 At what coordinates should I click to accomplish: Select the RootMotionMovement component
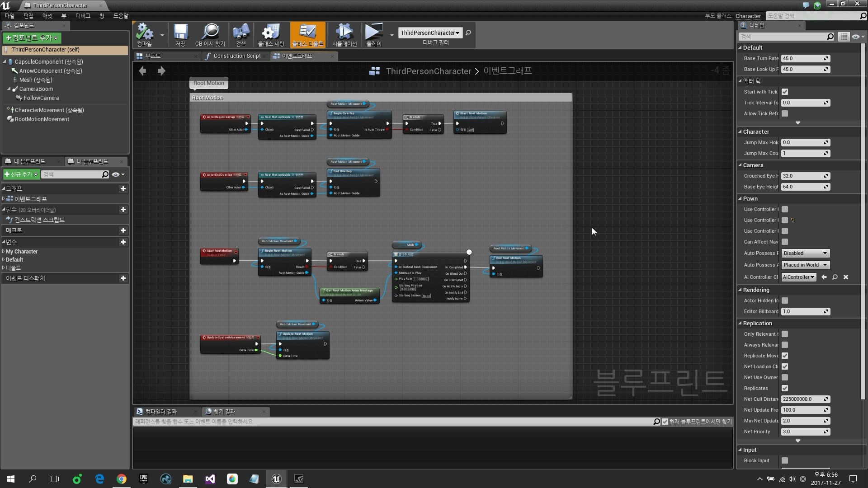42,119
